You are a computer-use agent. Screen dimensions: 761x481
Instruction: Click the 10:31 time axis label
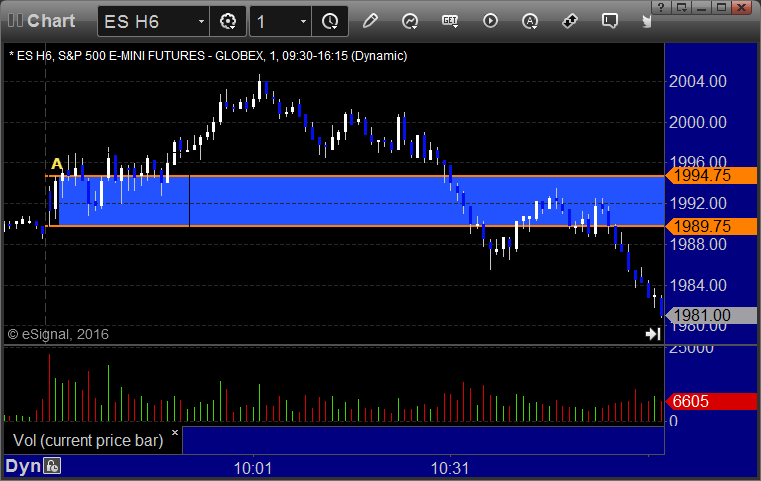[x=450, y=468]
